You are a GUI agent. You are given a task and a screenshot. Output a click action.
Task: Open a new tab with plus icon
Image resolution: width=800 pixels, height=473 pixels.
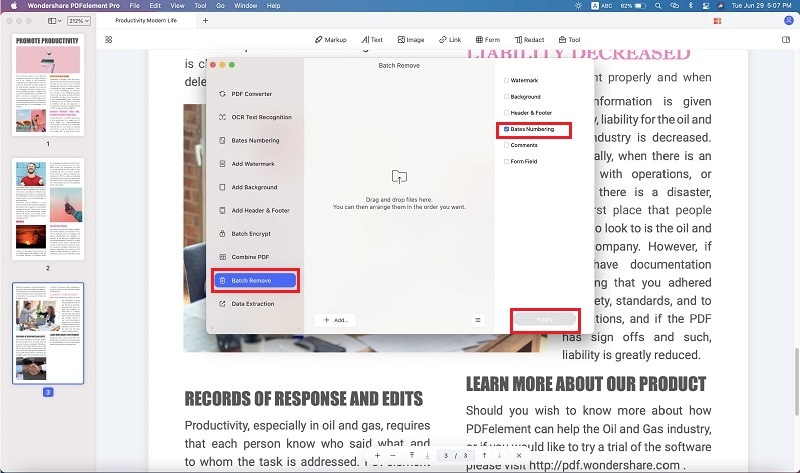pos(205,20)
